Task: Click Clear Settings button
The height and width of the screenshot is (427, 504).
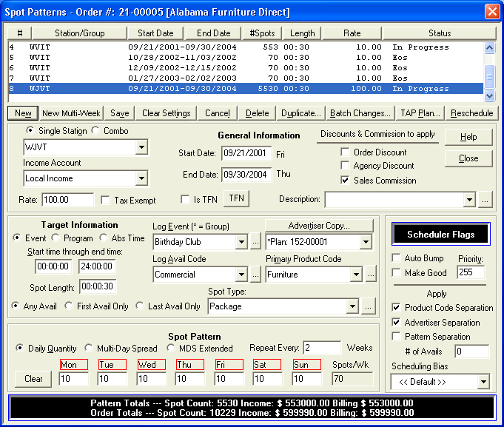Action: click(167, 113)
